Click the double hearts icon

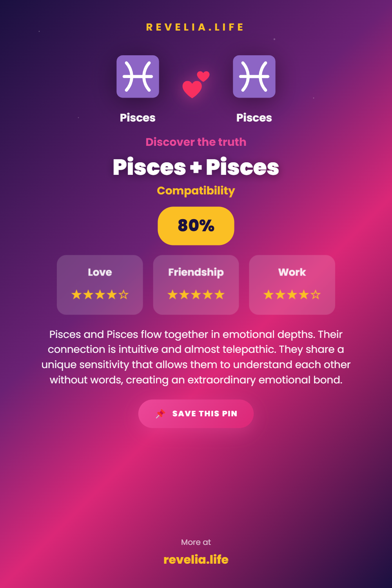pos(196,84)
